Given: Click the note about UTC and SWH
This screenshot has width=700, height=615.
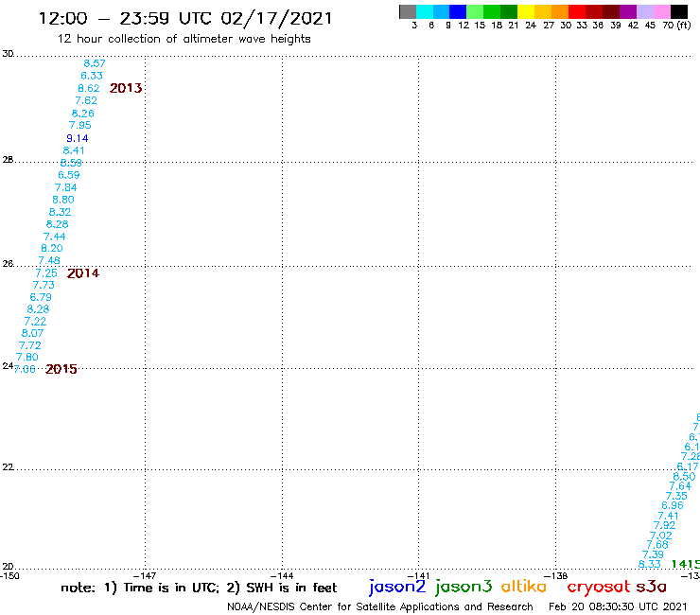Looking at the screenshot, I should 199,588.
